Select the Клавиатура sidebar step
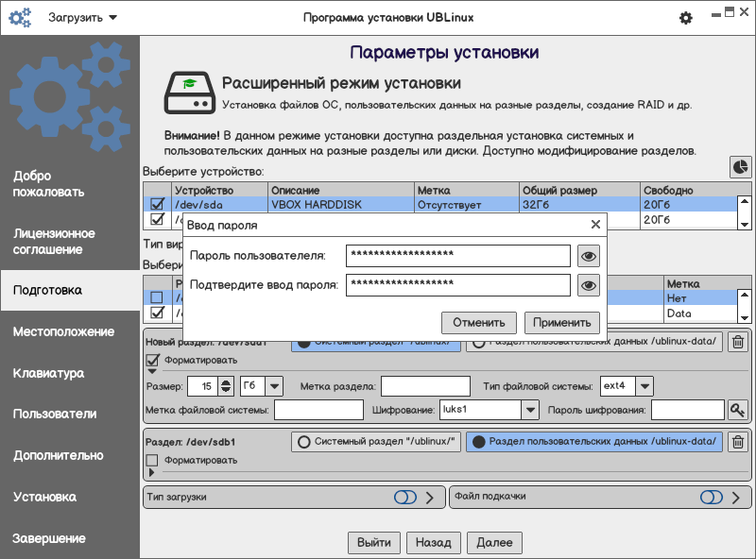The image size is (756, 559). coord(48,373)
